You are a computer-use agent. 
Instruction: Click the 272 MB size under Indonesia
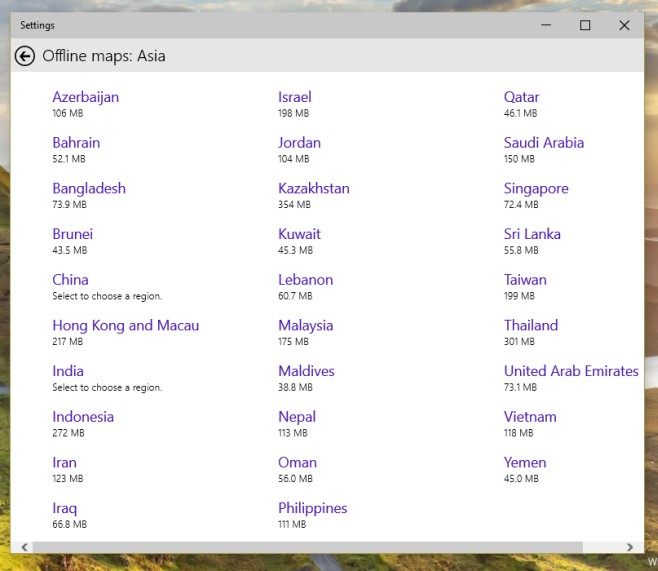(68, 433)
